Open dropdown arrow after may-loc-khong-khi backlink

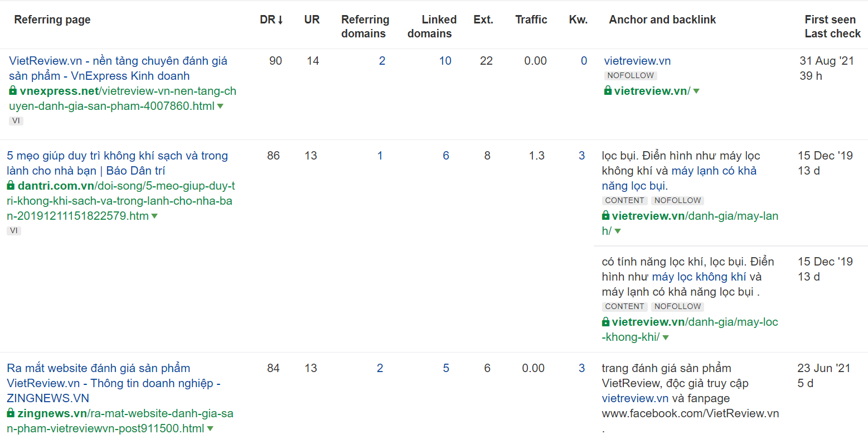click(666, 337)
